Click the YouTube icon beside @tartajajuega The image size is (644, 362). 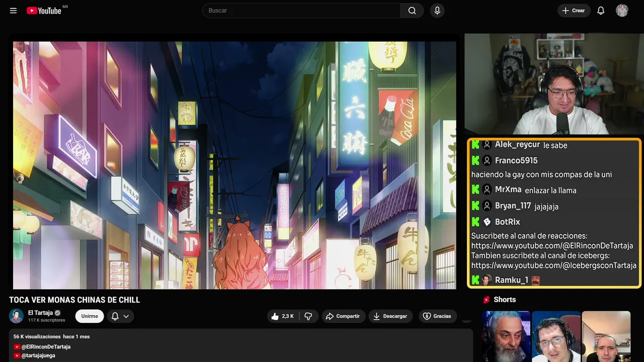point(17,355)
